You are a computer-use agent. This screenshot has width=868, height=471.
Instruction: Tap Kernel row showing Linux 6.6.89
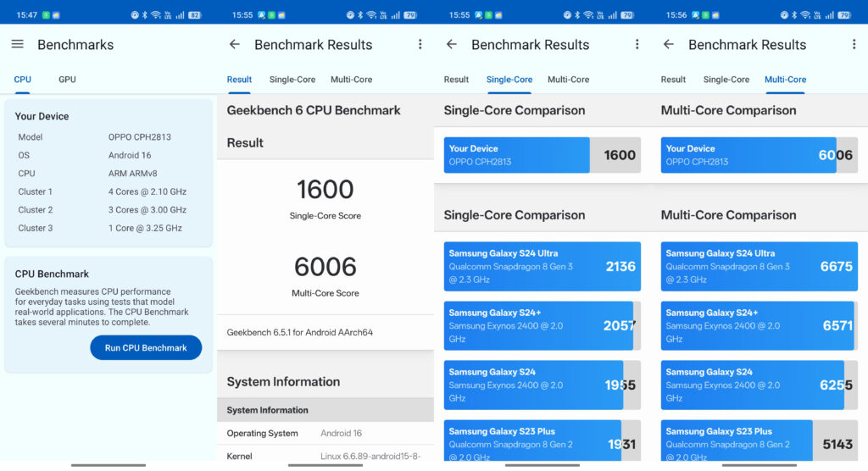point(325,455)
